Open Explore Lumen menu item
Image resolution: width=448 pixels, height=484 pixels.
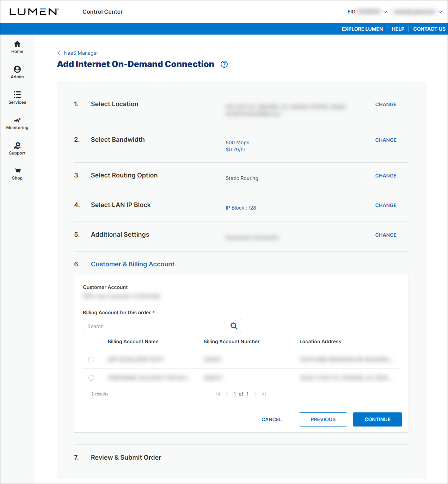[362, 29]
